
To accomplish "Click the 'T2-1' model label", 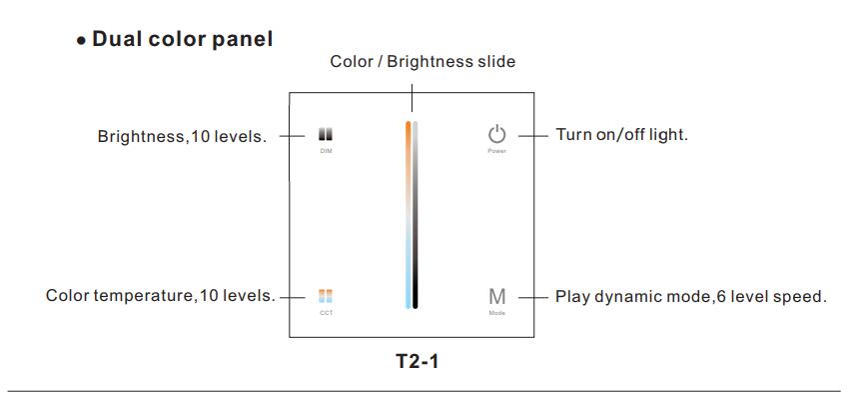I will (x=418, y=362).
